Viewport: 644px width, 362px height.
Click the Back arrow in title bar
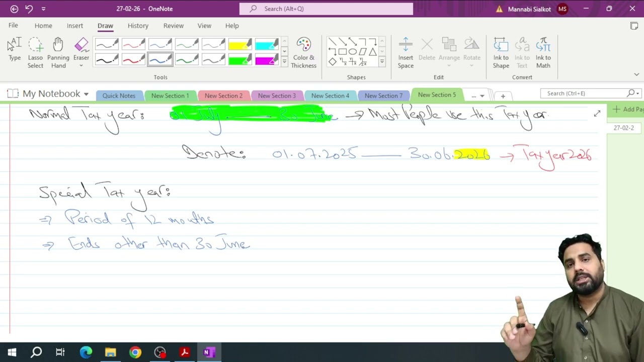pyautogui.click(x=14, y=9)
